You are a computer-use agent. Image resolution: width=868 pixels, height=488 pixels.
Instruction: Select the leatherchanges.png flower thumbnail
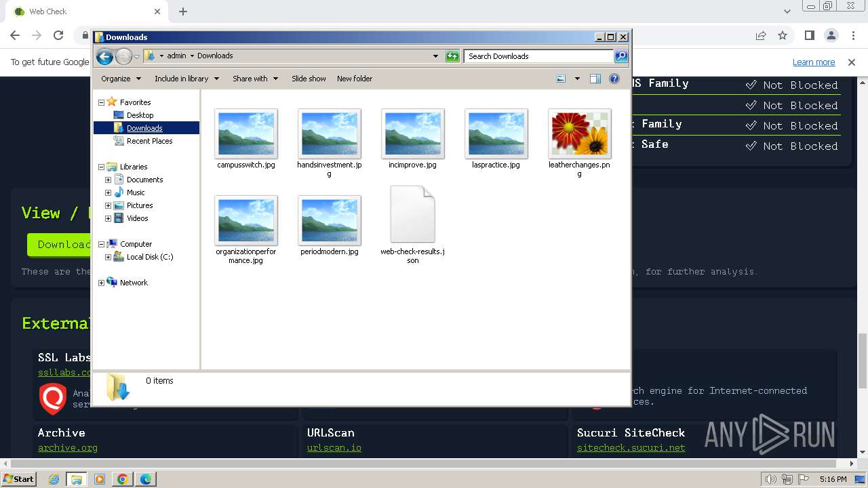[x=580, y=134]
